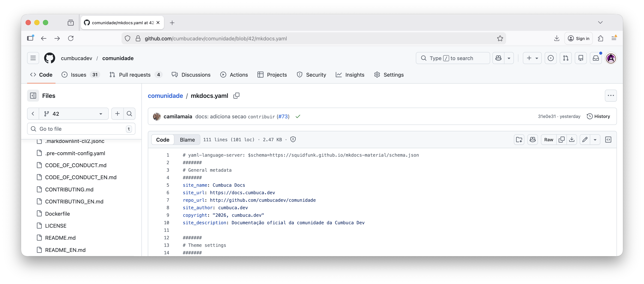Open the user avatar menu

[x=611, y=58]
